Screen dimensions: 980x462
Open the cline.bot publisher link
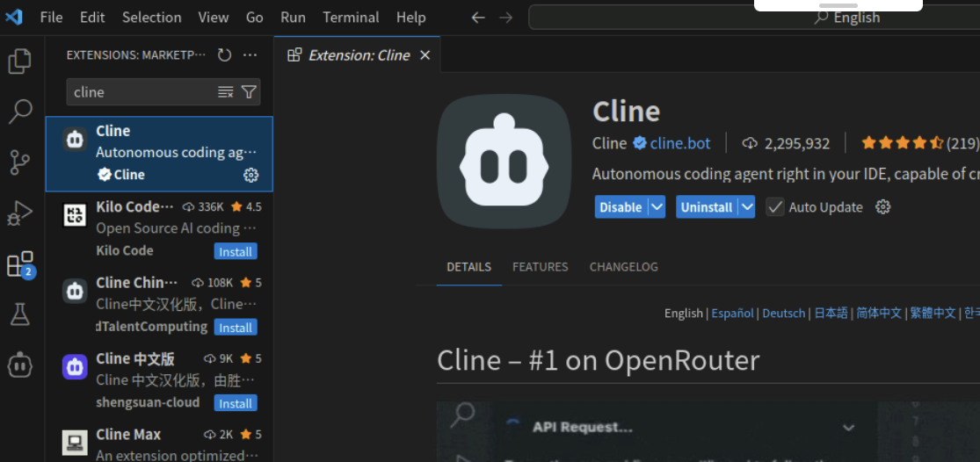[x=680, y=143]
